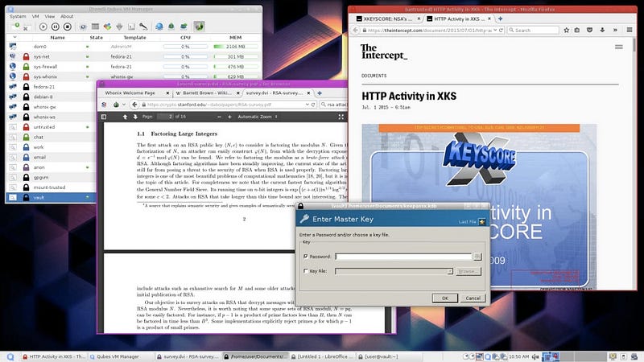Viewport: 644px width, 362px height.
Task: Expand the Tor Browser URL history dropdown
Action: tap(308, 105)
